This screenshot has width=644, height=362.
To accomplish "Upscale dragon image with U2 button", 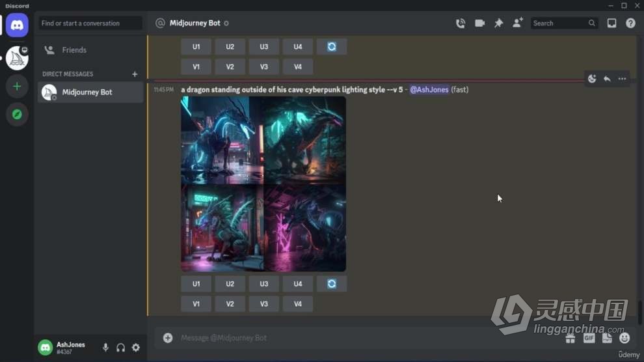I will [x=230, y=284].
